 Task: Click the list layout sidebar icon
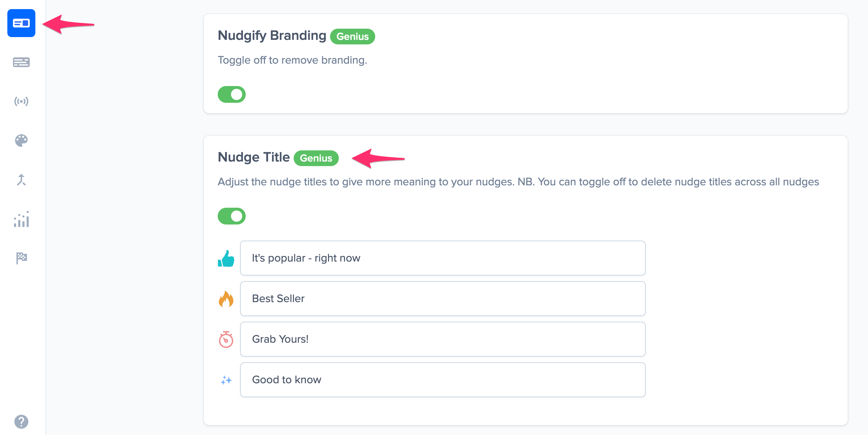coord(21,62)
